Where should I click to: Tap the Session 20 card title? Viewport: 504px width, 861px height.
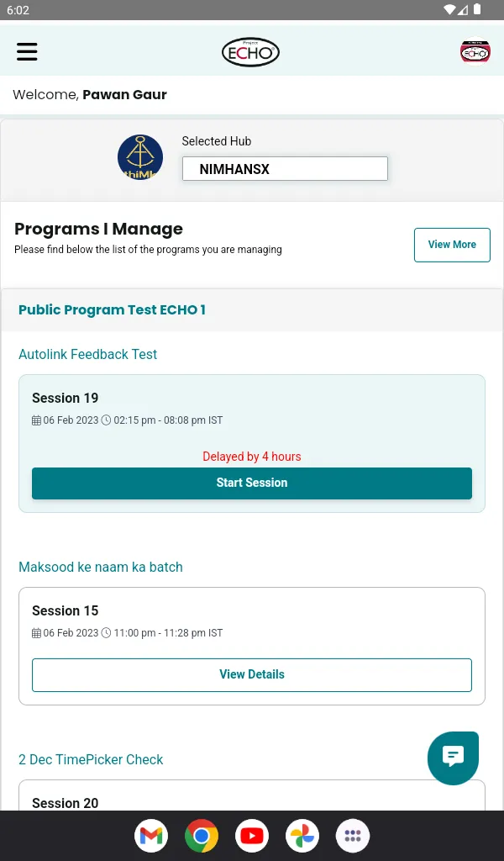point(66,803)
